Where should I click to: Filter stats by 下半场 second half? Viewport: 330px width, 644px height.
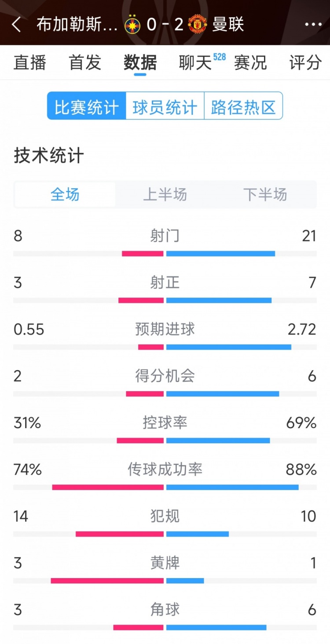coord(265,194)
